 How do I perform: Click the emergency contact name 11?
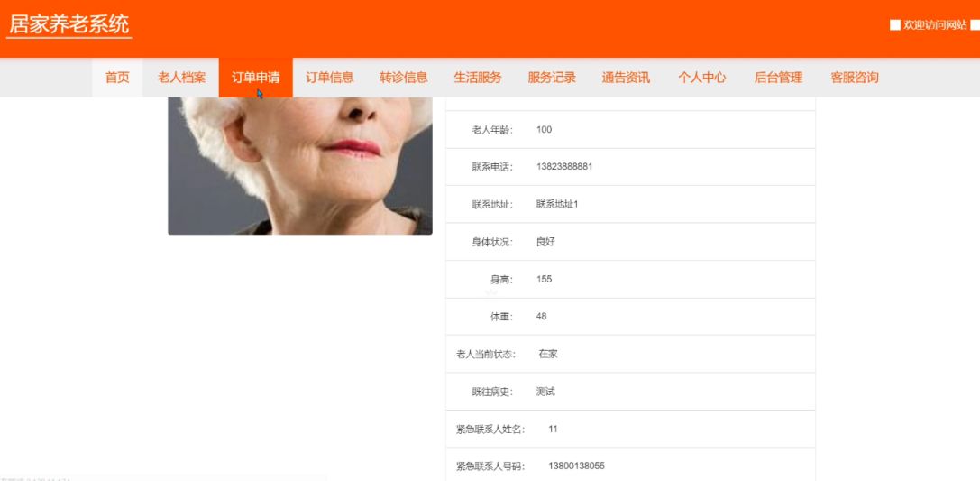coord(553,429)
